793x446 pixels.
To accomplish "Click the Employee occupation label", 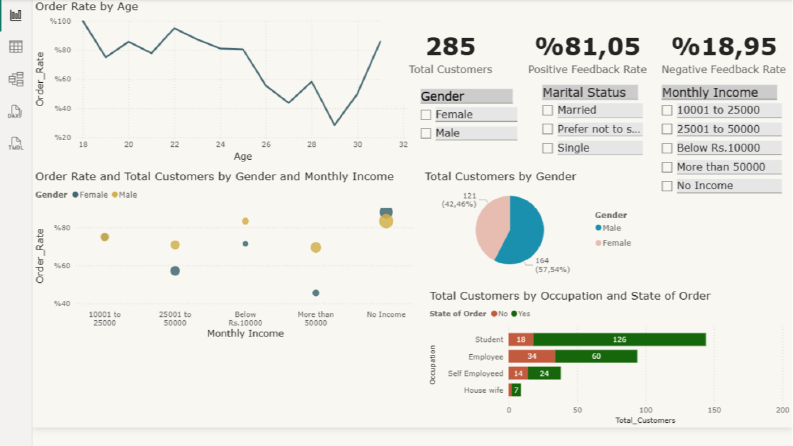I will point(486,357).
